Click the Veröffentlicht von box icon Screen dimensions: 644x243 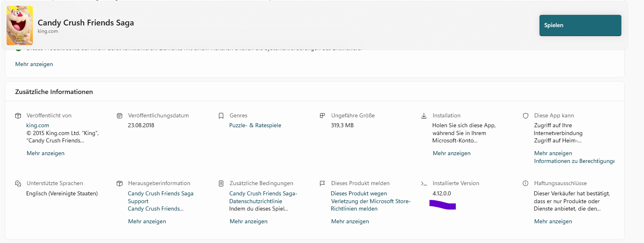(x=18, y=116)
